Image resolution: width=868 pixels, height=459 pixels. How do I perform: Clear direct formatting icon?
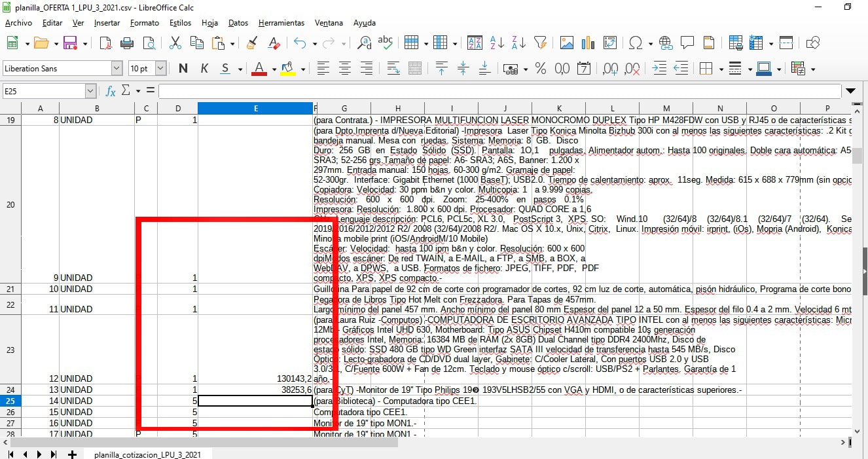tap(274, 43)
